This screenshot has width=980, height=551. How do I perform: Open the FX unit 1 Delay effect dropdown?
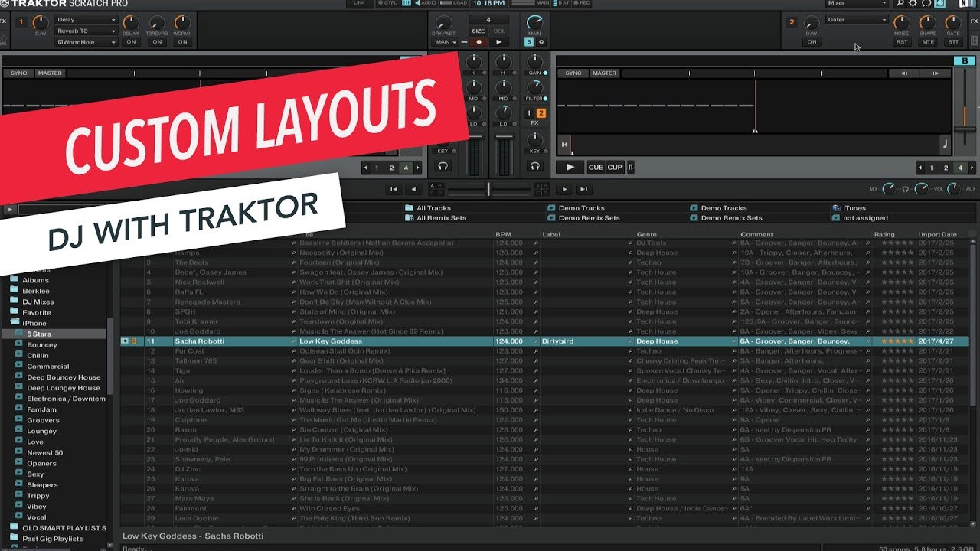86,20
